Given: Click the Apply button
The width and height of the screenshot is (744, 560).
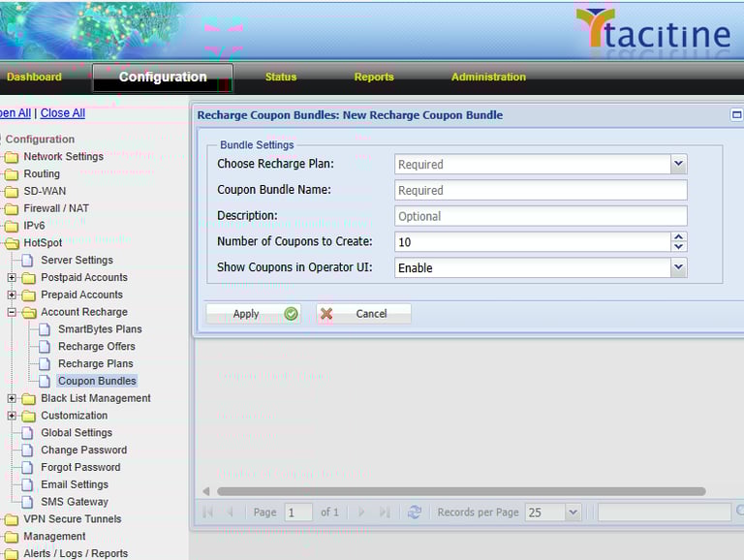Looking at the screenshot, I should coord(254,314).
